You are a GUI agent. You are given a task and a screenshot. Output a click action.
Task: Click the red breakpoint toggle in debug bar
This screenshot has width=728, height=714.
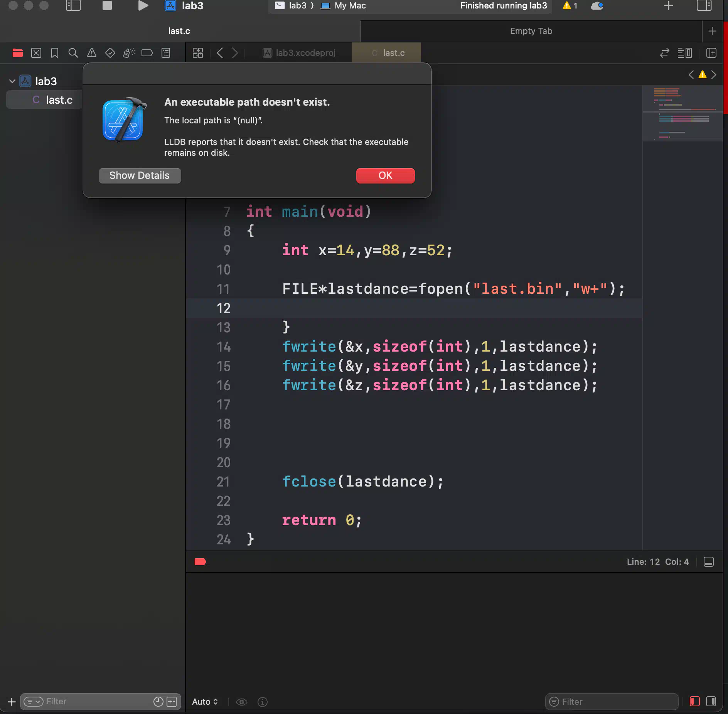click(x=200, y=562)
